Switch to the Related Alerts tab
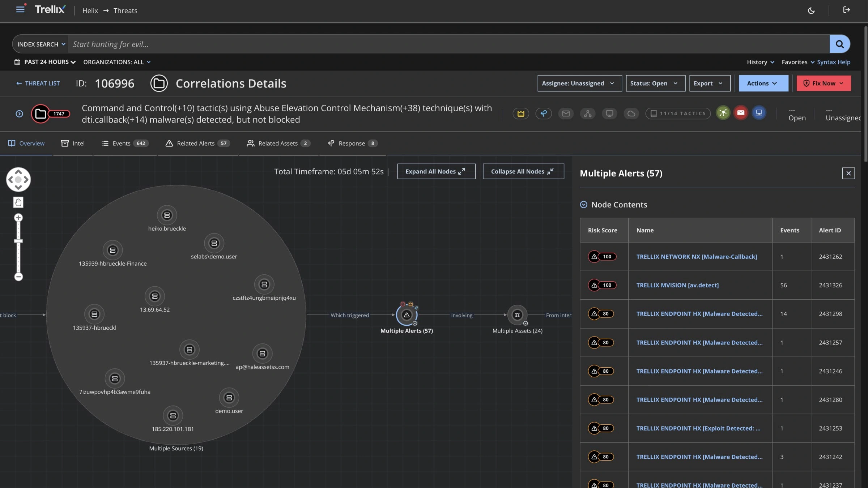Viewport: 868px width, 488px height. pyautogui.click(x=197, y=144)
